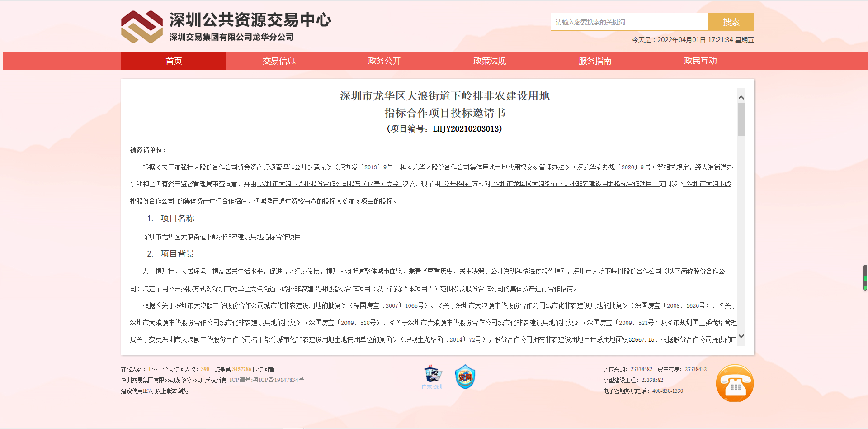Click the document scroll-up arrow

coord(741,97)
